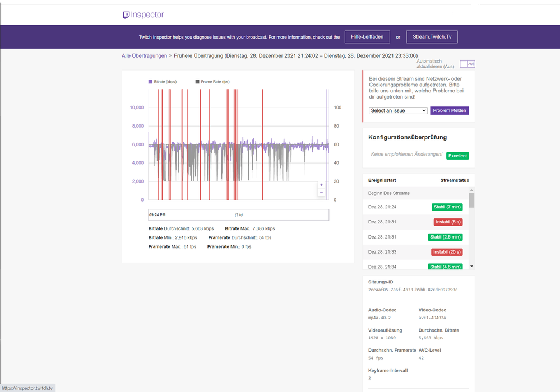Click the Bitrate Max. 7,386 kbps stat
560x392 pixels.
pos(249,228)
